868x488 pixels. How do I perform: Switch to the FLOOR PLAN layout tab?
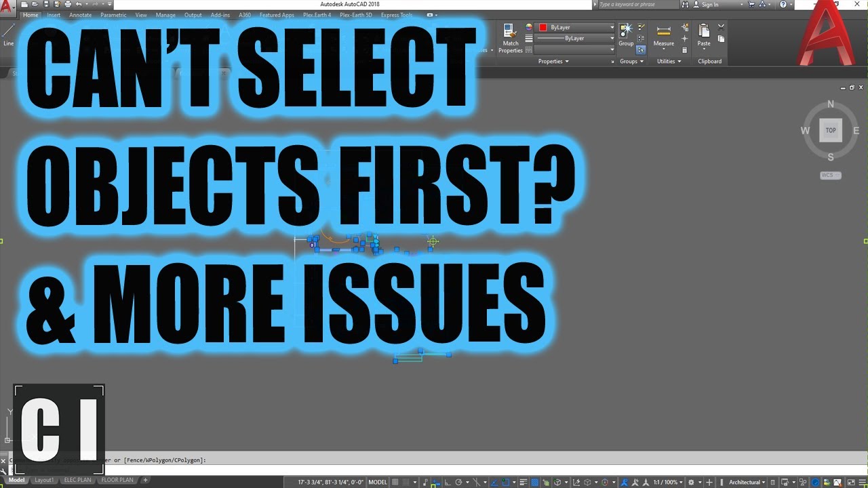117,480
